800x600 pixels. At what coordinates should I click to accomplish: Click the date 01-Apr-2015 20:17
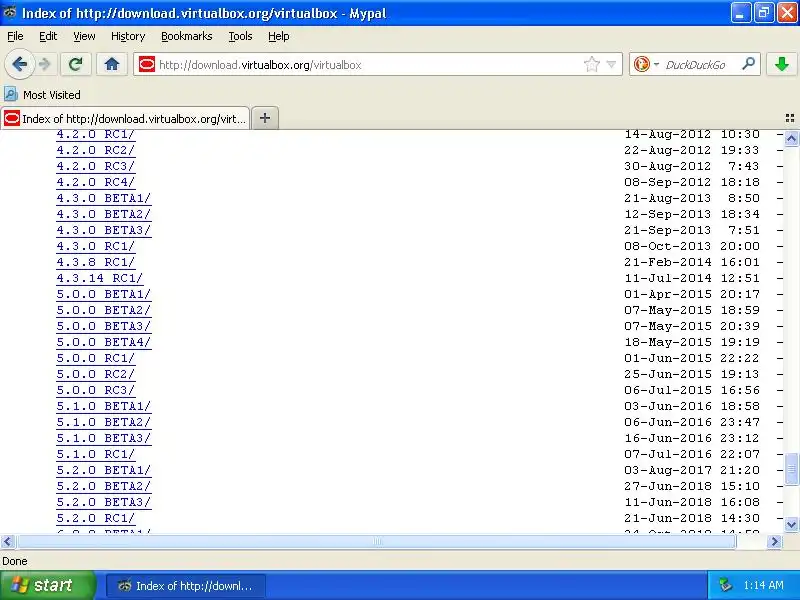tap(692, 294)
